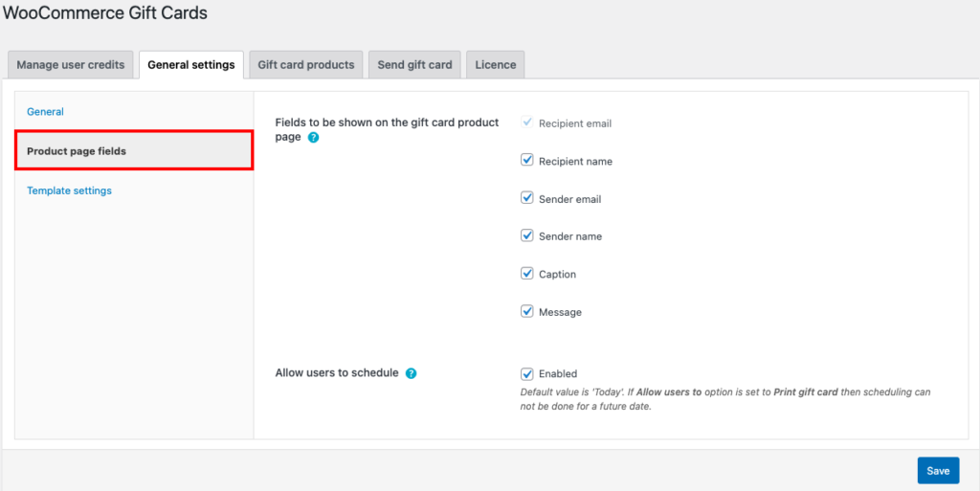Image resolution: width=980 pixels, height=491 pixels.
Task: Uncheck the Sender email checkbox
Action: 526,198
